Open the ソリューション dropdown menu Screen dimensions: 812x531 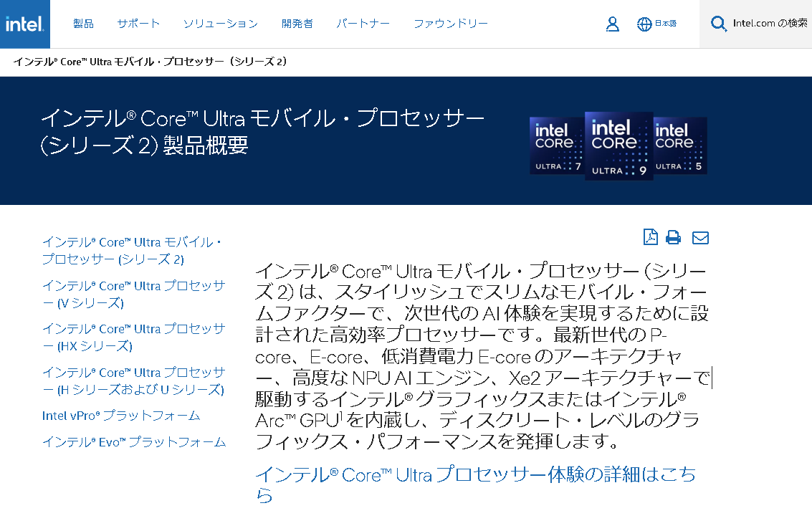click(x=221, y=23)
